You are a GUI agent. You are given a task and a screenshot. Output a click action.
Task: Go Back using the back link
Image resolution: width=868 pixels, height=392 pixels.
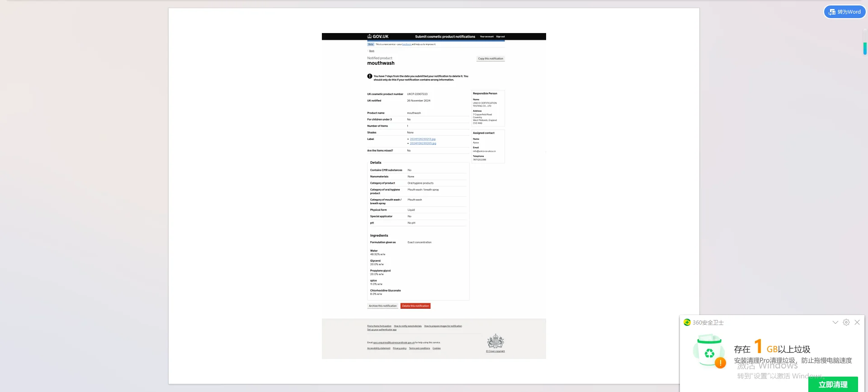click(372, 51)
